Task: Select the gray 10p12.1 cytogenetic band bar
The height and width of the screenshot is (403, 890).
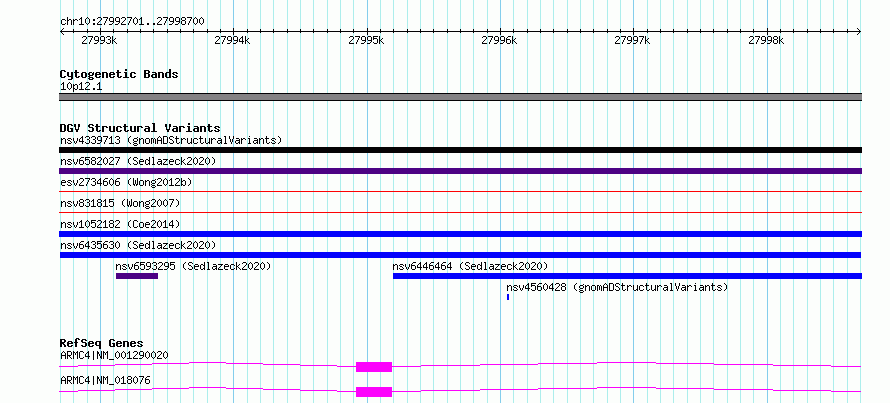Action: click(x=460, y=97)
